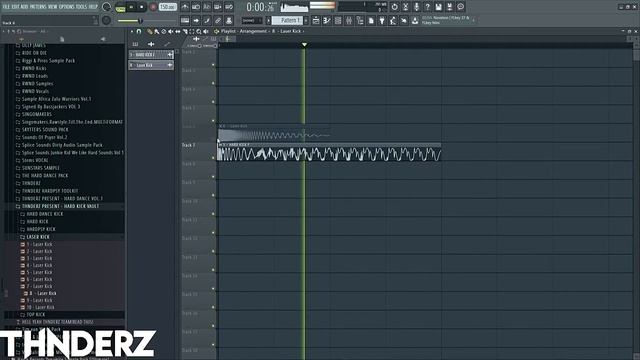
Task: Open the Browser view icon
Action: tap(360, 20)
